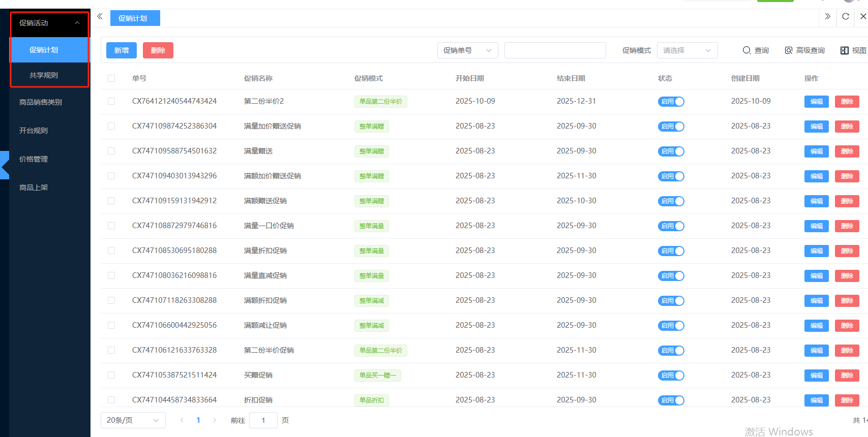Open 价格管理 sidebar menu item
868x437 pixels.
coord(34,159)
